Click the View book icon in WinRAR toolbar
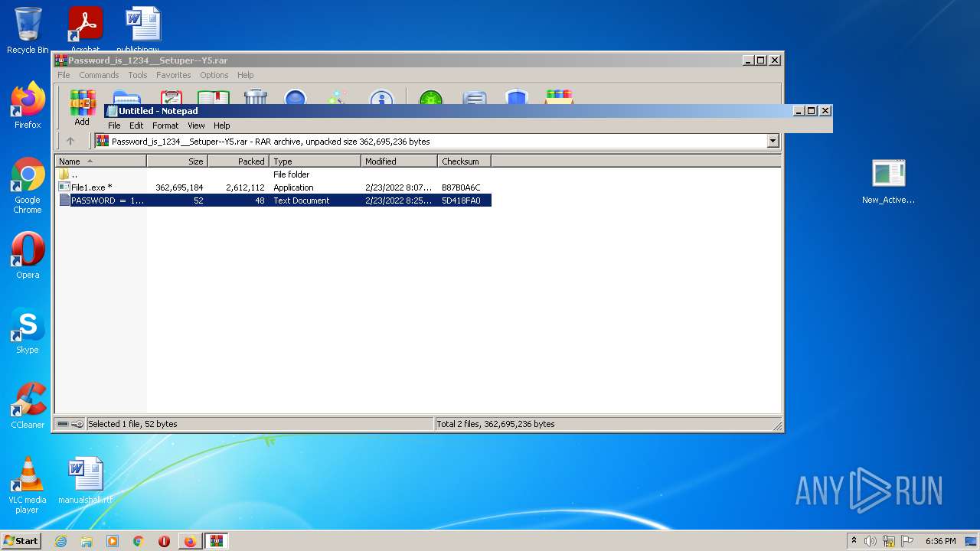This screenshot has height=551, width=980. coord(214,97)
